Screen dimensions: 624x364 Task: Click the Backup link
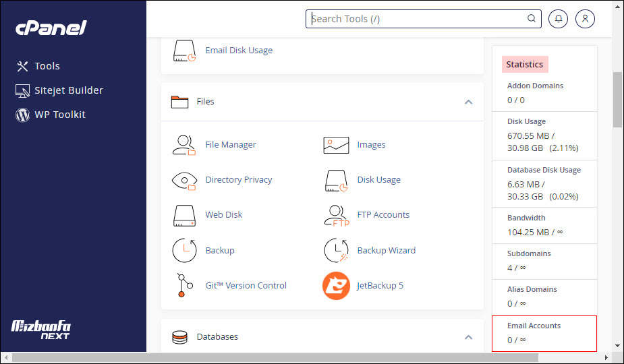pyautogui.click(x=220, y=251)
